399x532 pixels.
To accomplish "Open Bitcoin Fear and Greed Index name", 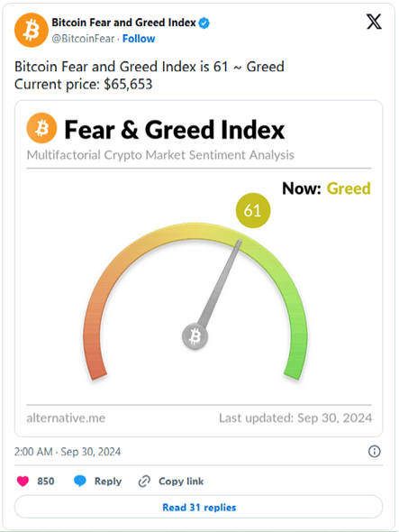I will 123,23.
